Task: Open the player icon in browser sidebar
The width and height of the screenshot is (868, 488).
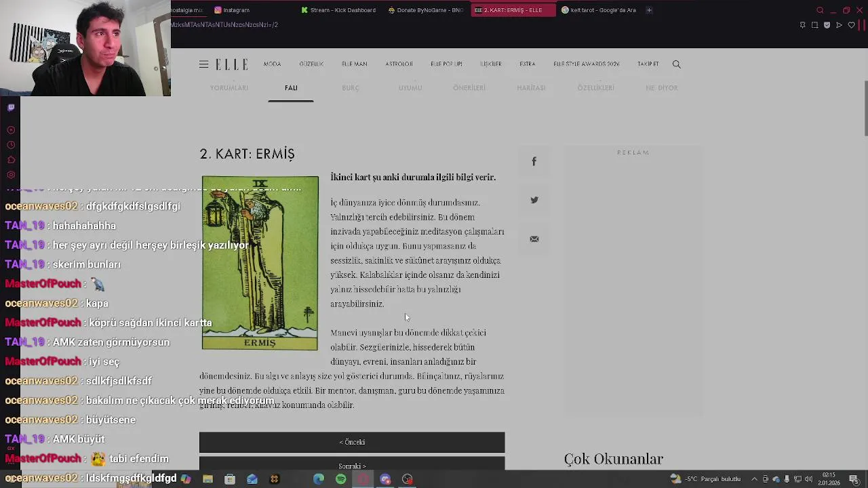Action: [x=11, y=130]
